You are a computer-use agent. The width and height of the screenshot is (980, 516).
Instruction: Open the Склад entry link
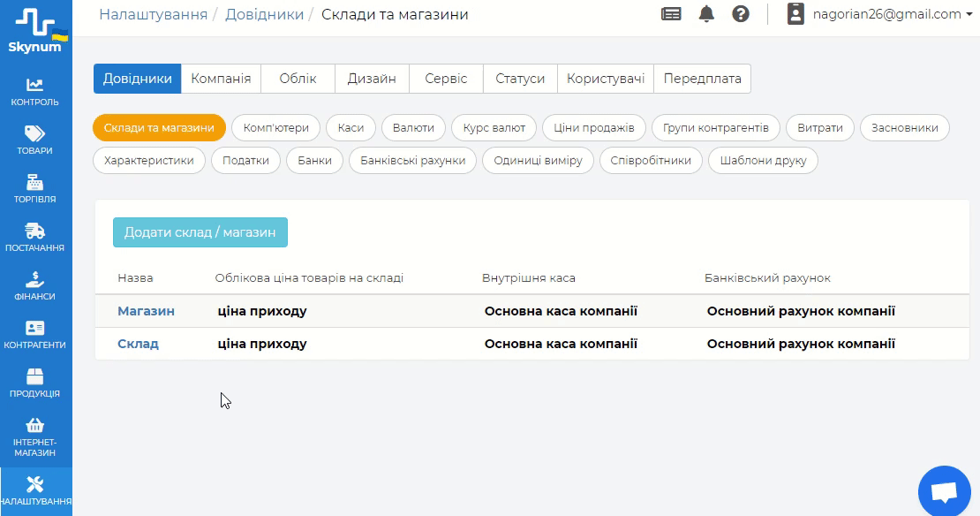[x=138, y=344]
